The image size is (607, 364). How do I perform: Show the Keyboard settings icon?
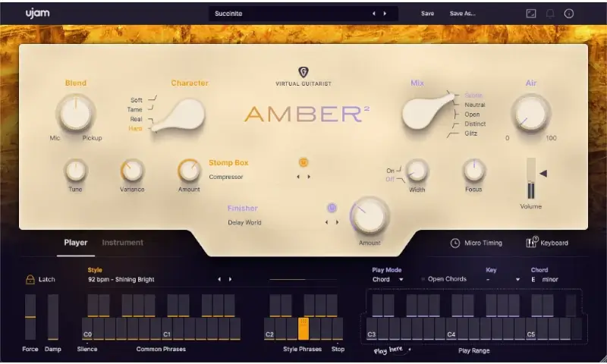pyautogui.click(x=531, y=243)
